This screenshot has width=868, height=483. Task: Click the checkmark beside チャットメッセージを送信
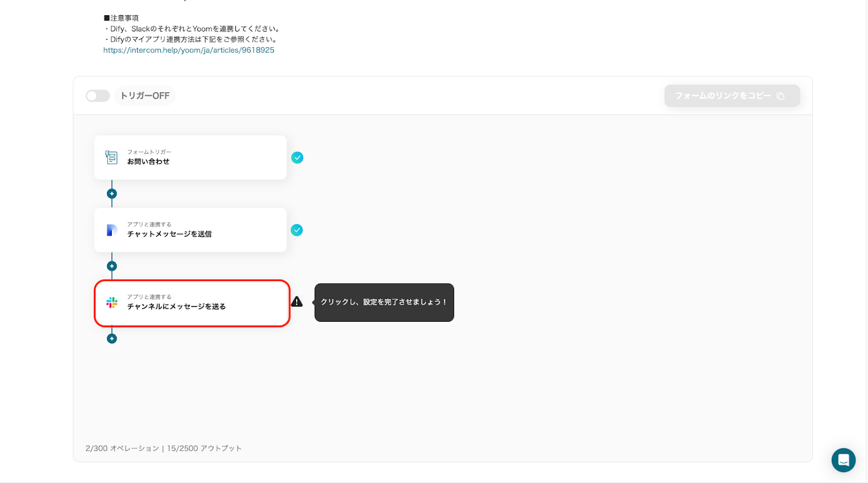(x=297, y=230)
